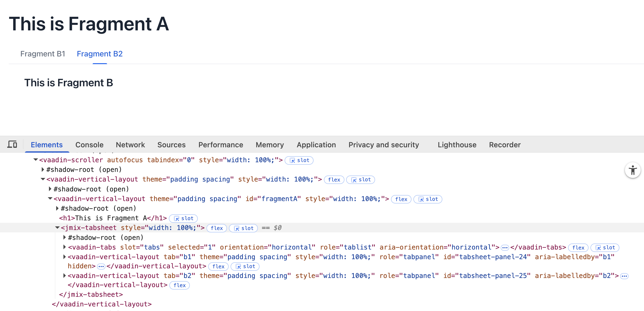
Task: Click the selected="1" attribute on vaadin-tabs
Action: (x=192, y=247)
